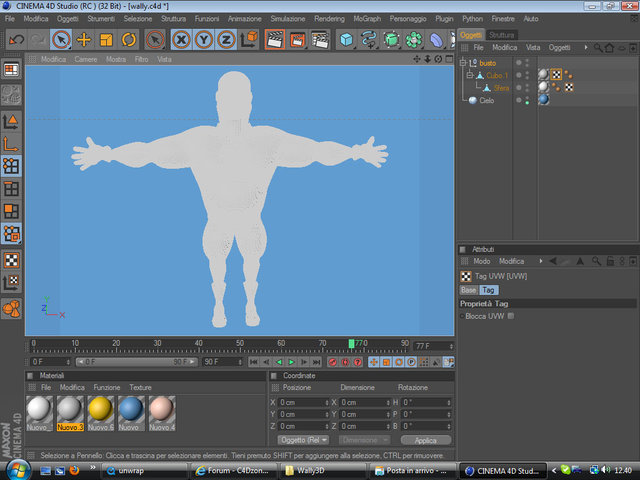The width and height of the screenshot is (640, 480).
Task: Add a Cube primitive object
Action: (x=346, y=40)
